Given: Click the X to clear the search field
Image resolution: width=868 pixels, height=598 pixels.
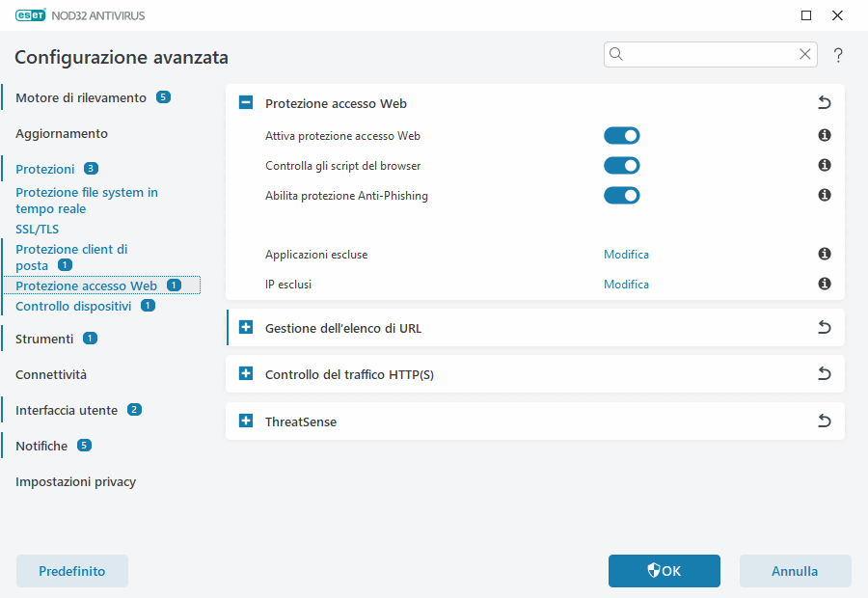Looking at the screenshot, I should tap(805, 54).
